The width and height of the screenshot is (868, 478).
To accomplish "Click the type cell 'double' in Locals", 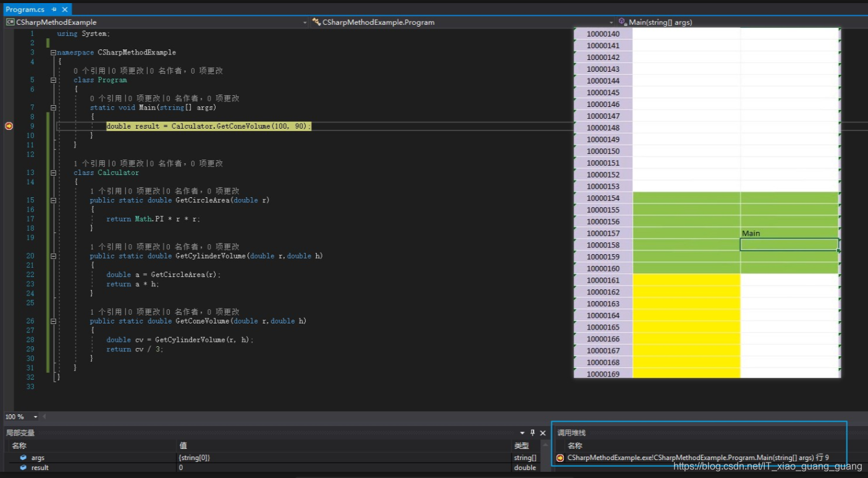I will [x=525, y=467].
